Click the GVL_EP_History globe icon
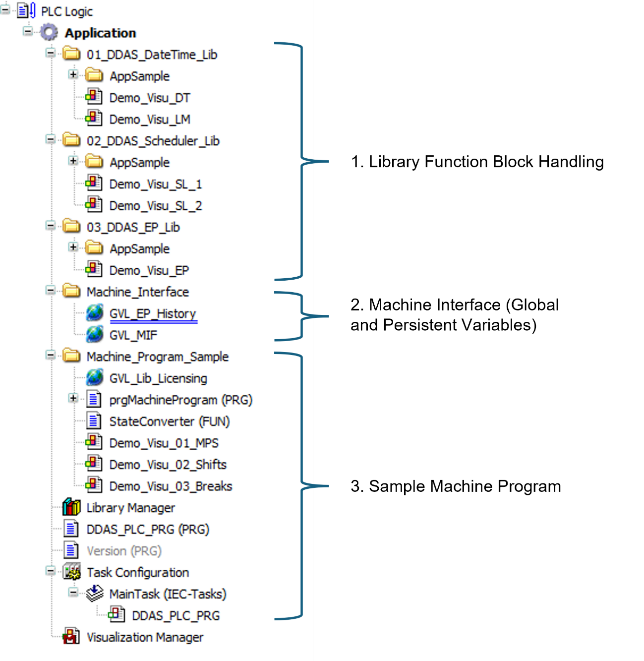The height and width of the screenshot is (661, 644). pyautogui.click(x=94, y=313)
